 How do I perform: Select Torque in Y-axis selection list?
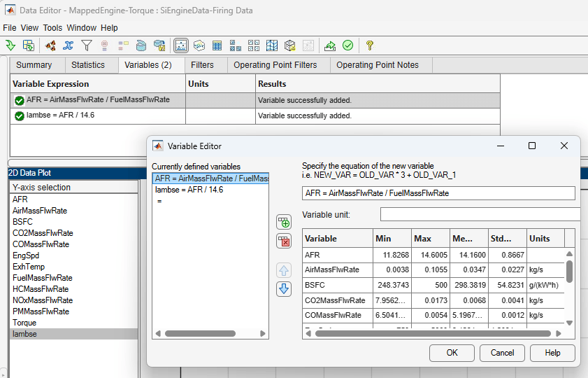point(74,323)
